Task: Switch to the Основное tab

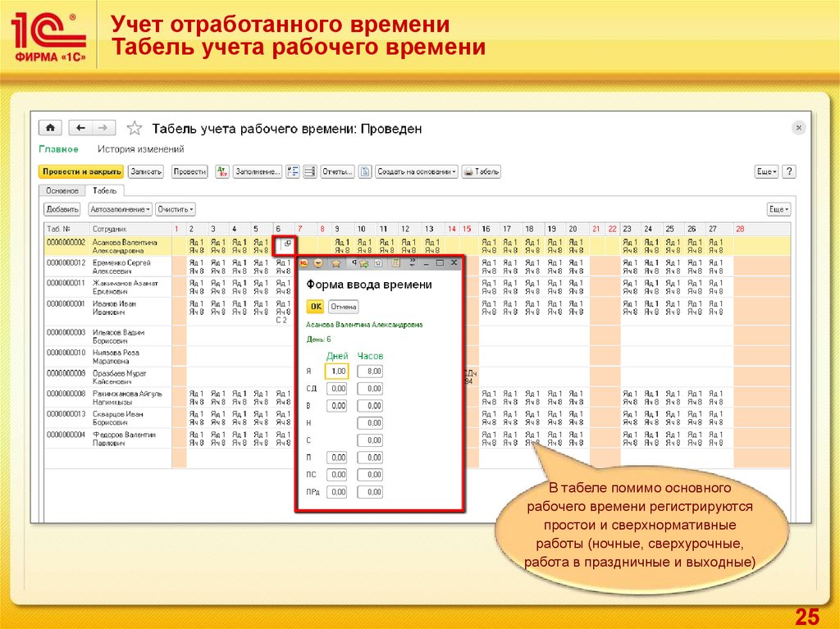Action: click(x=62, y=190)
